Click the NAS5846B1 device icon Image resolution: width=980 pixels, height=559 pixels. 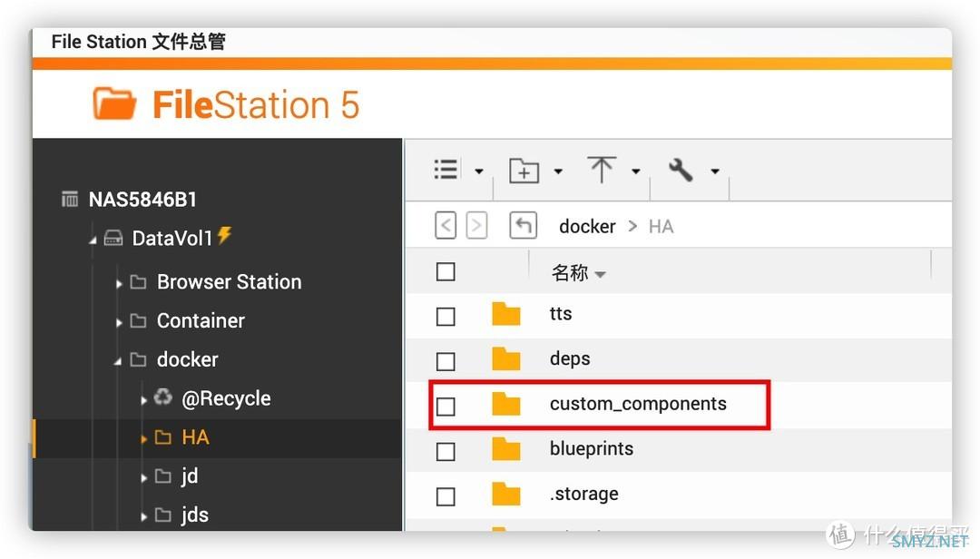point(70,199)
